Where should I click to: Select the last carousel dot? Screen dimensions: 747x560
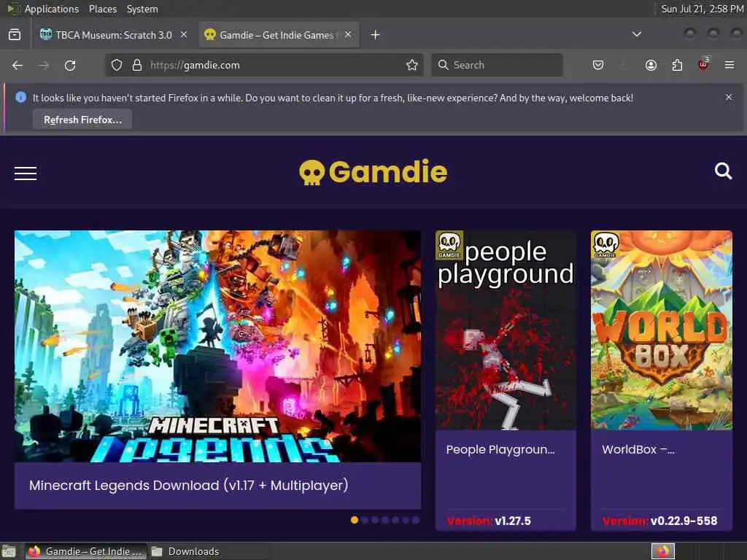pyautogui.click(x=415, y=520)
